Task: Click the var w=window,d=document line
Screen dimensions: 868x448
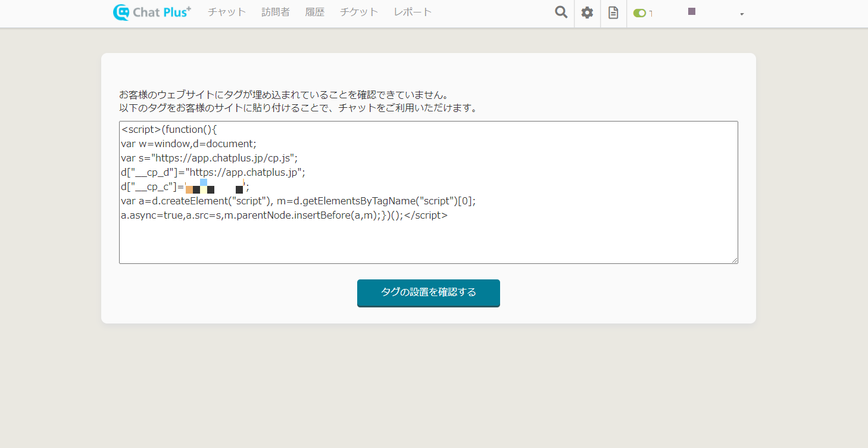Action: click(188, 144)
